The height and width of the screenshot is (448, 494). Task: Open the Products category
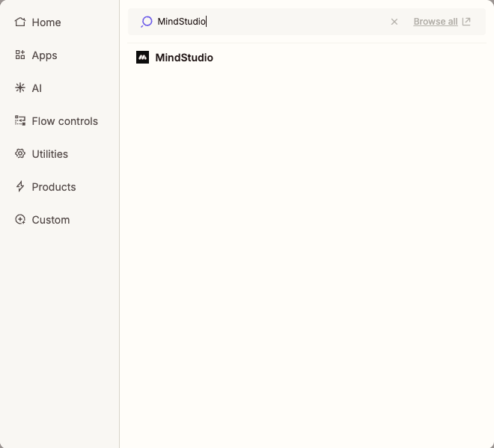pyautogui.click(x=46, y=187)
